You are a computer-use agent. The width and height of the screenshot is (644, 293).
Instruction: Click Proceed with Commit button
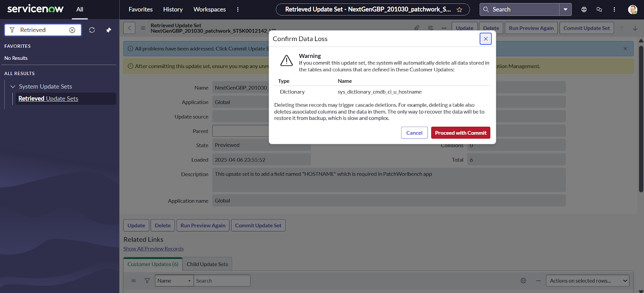pos(460,133)
